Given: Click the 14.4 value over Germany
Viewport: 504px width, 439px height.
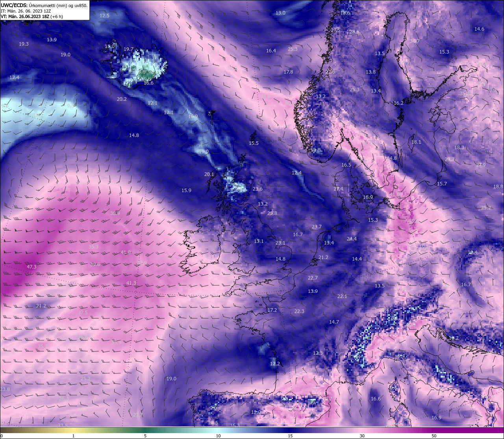Looking at the screenshot, I should 357,259.
